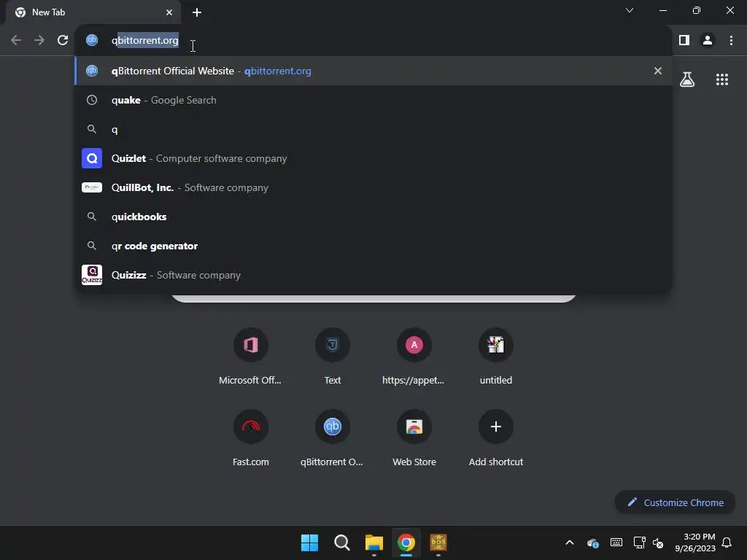Go back using the back arrow
The height and width of the screenshot is (560, 747).
coord(16,41)
